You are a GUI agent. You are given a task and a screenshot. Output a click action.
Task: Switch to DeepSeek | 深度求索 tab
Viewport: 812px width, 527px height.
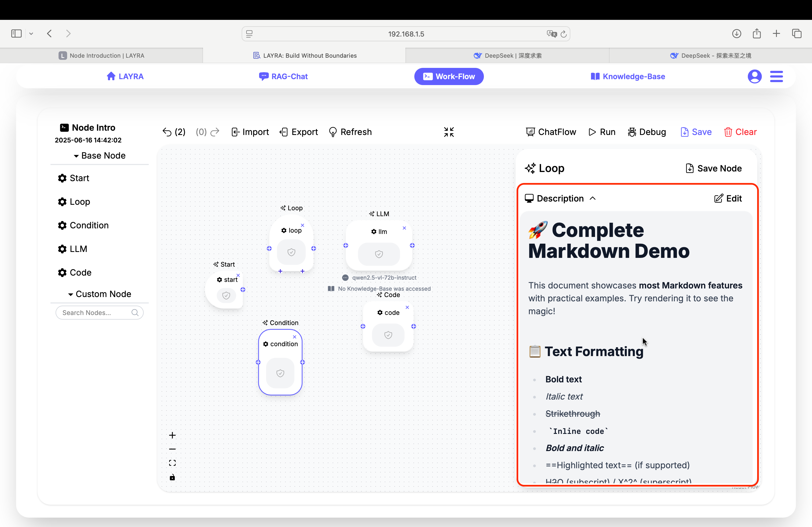click(x=507, y=56)
